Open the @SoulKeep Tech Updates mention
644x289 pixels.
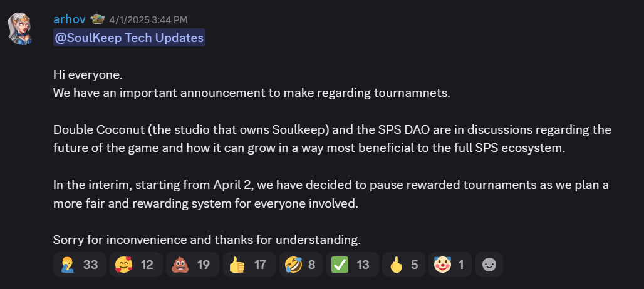coord(129,38)
